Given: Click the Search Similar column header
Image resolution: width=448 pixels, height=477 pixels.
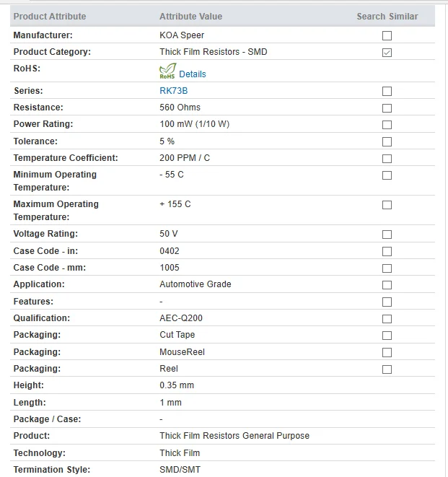Looking at the screenshot, I should [x=387, y=16].
